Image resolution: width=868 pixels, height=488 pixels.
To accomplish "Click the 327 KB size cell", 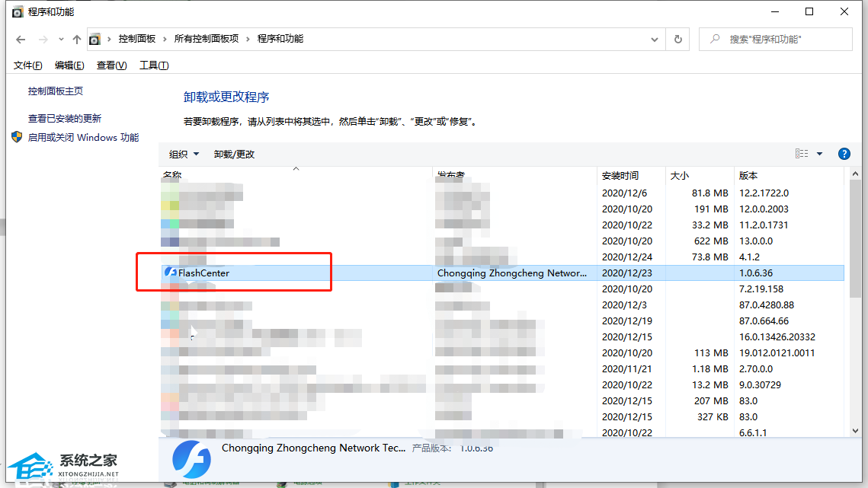I will 713,416.
